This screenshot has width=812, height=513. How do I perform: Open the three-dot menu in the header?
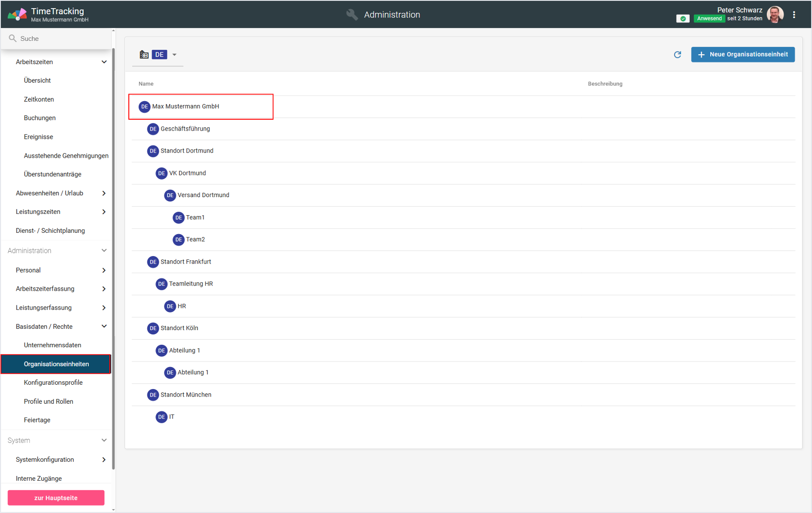pyautogui.click(x=794, y=15)
